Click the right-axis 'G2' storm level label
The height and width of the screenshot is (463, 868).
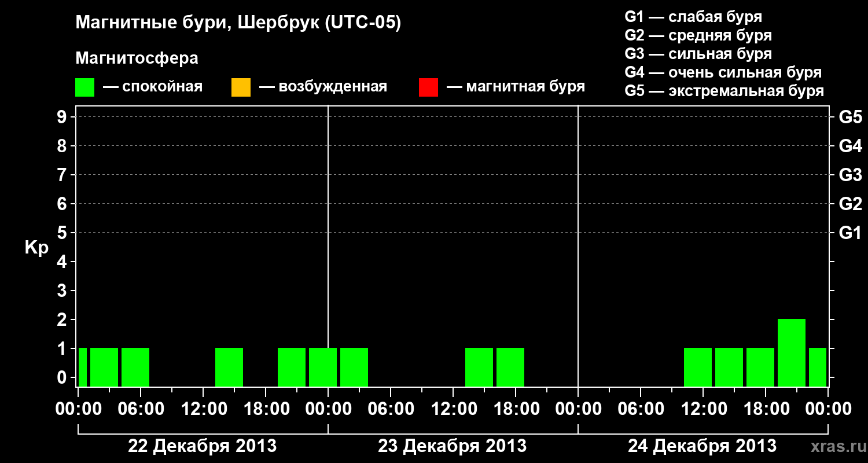[x=850, y=204]
